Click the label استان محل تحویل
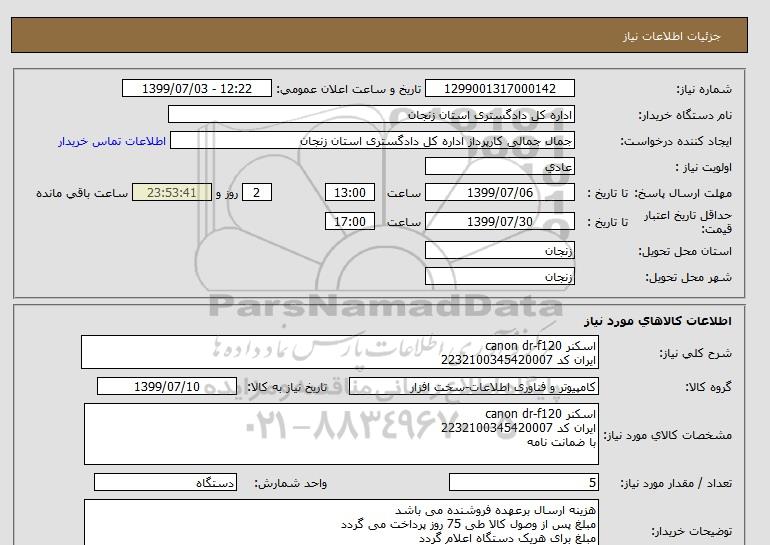 tap(685, 251)
